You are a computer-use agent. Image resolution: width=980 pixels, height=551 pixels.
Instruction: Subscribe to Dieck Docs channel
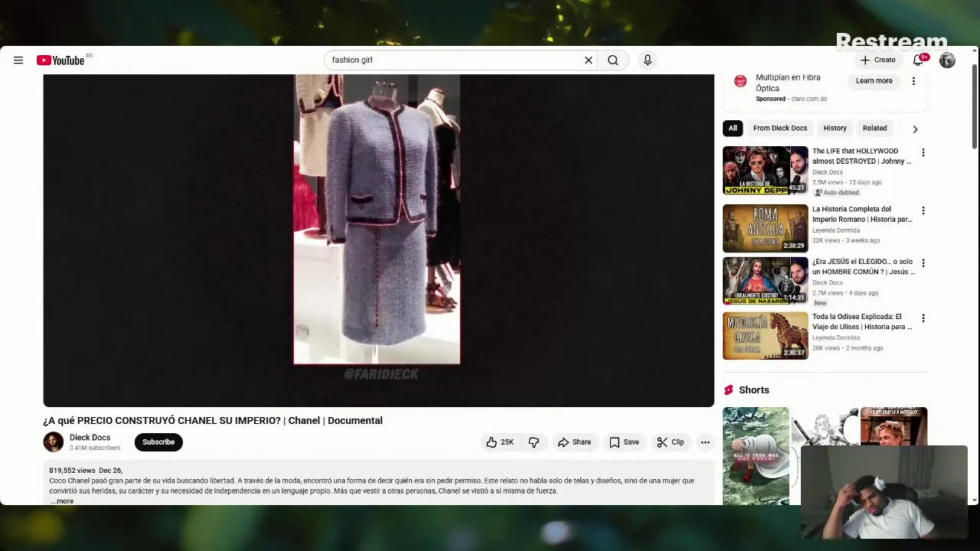click(158, 442)
